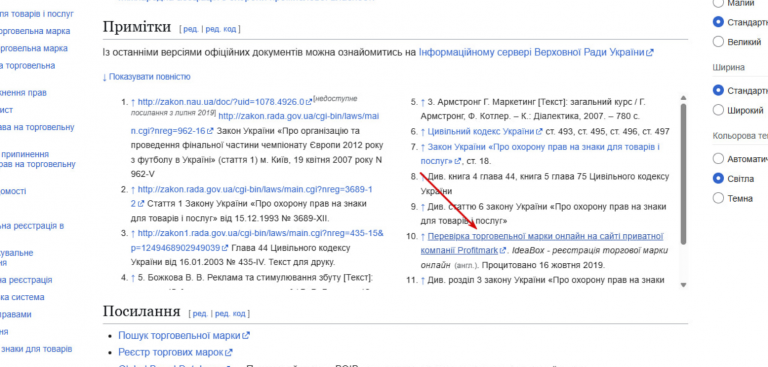Go to sidebar item ending 'товарів і послуг'
768x367 pixels.
click(37, 14)
